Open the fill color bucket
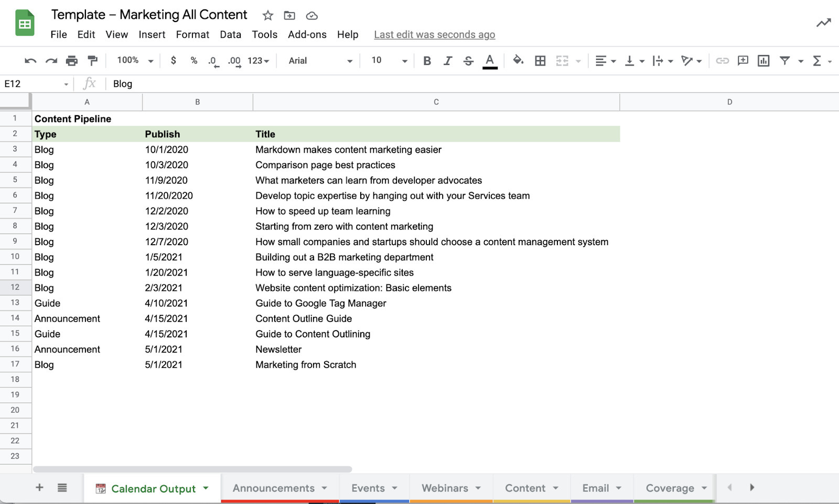The width and height of the screenshot is (839, 504). click(x=518, y=60)
